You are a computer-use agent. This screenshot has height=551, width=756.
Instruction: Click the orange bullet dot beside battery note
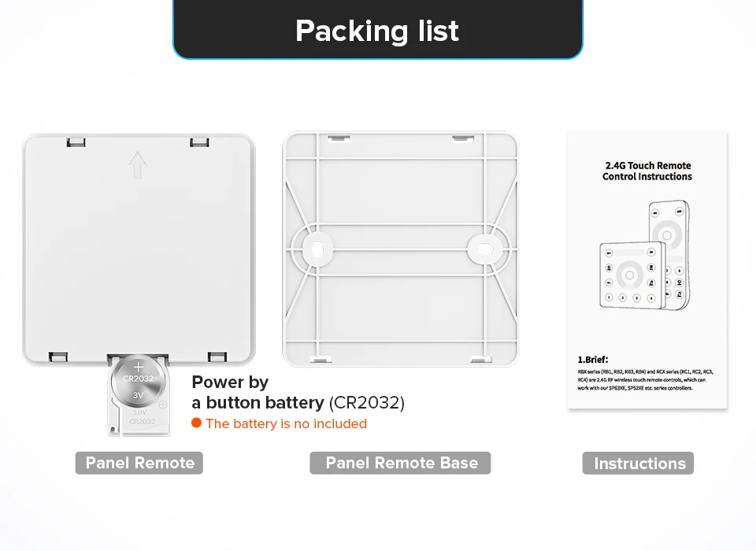coord(197,423)
